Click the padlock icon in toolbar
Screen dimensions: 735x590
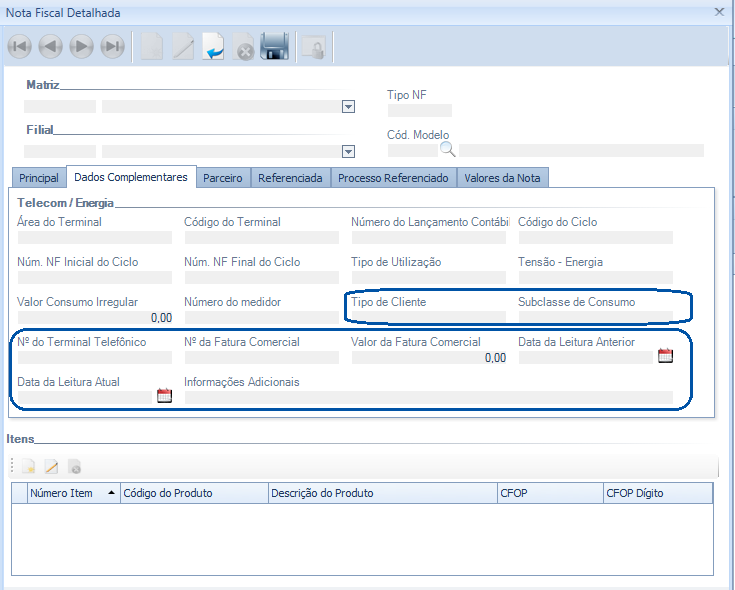(314, 47)
